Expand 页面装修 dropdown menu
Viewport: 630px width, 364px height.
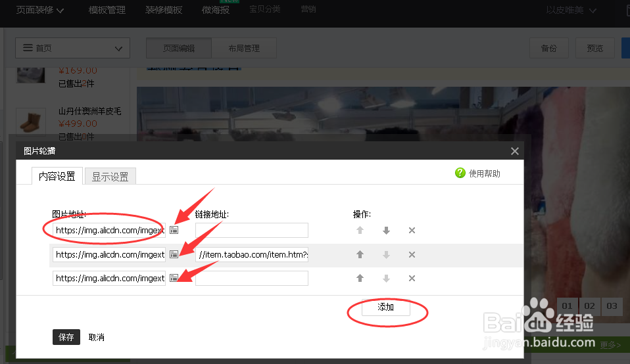(x=39, y=10)
